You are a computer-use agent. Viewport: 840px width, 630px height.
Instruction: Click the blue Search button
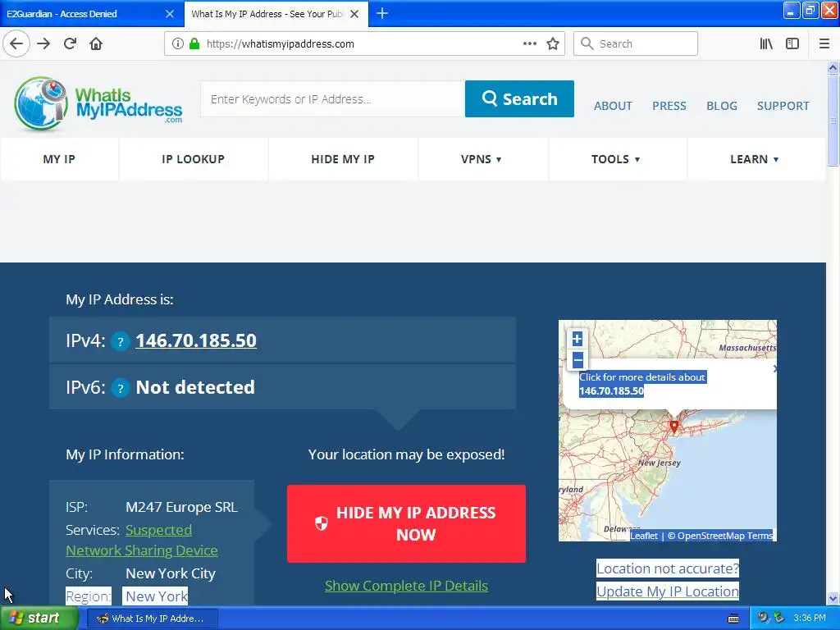point(519,98)
